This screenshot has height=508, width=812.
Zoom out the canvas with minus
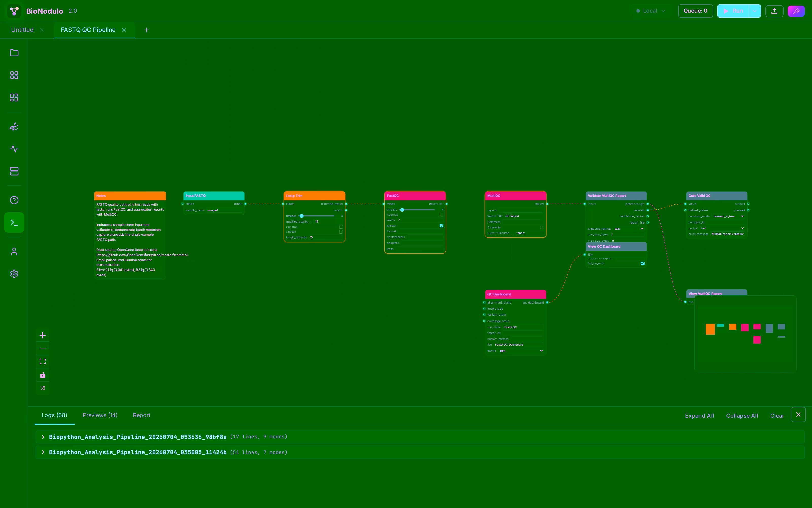tap(43, 348)
